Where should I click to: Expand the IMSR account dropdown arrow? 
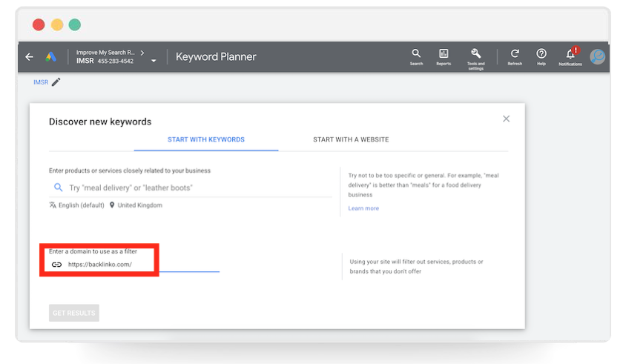(x=154, y=61)
